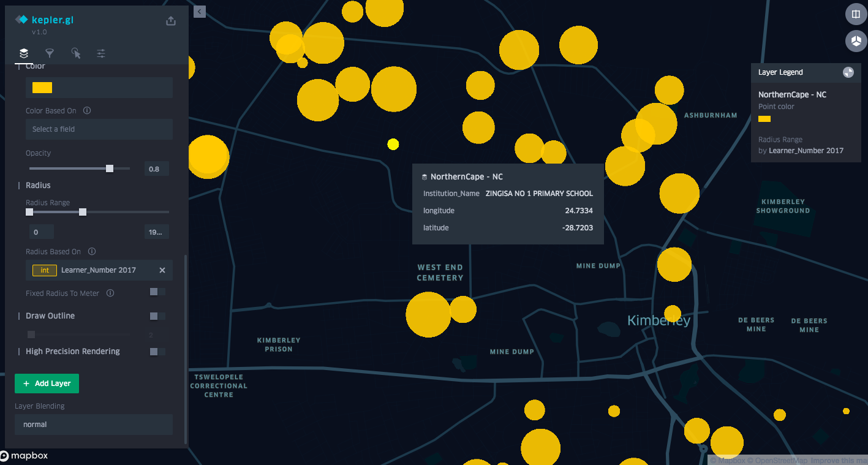
Task: Open the Layers tab icon
Action: tap(24, 53)
